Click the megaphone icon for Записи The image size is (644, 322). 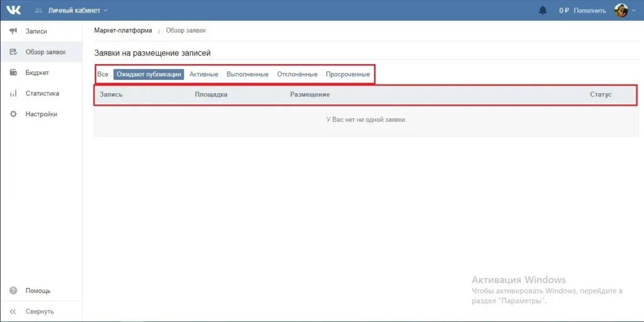tap(13, 31)
